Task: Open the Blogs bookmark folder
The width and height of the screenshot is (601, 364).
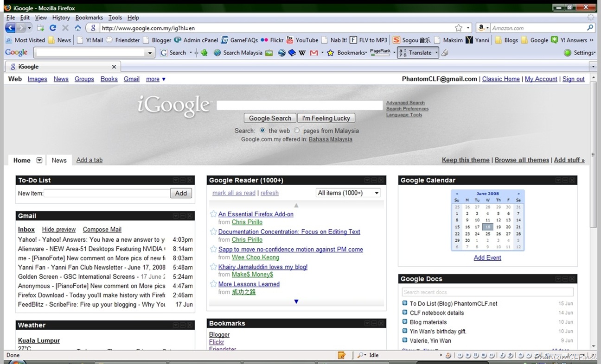Action: point(506,40)
